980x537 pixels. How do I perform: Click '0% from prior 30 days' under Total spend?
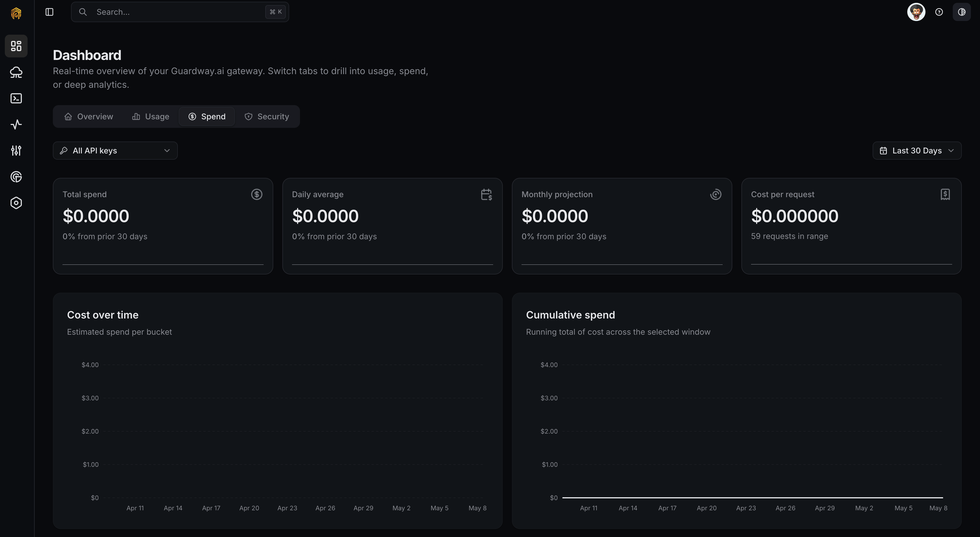point(105,237)
